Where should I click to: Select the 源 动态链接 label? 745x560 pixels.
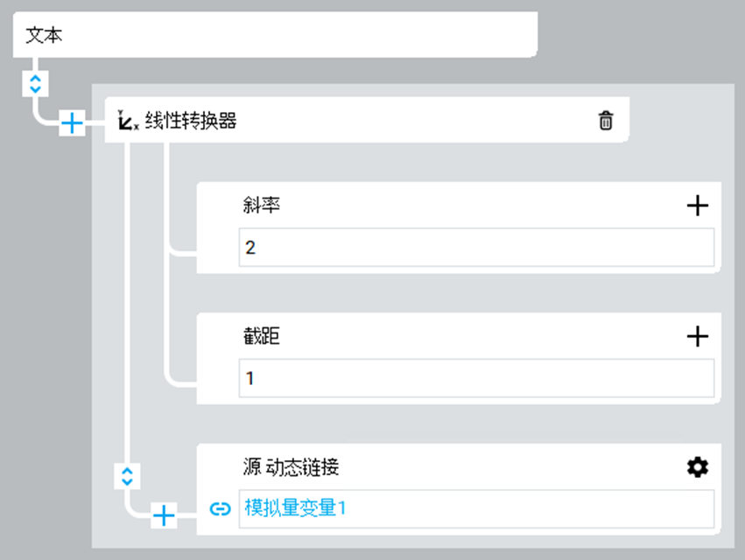click(291, 467)
